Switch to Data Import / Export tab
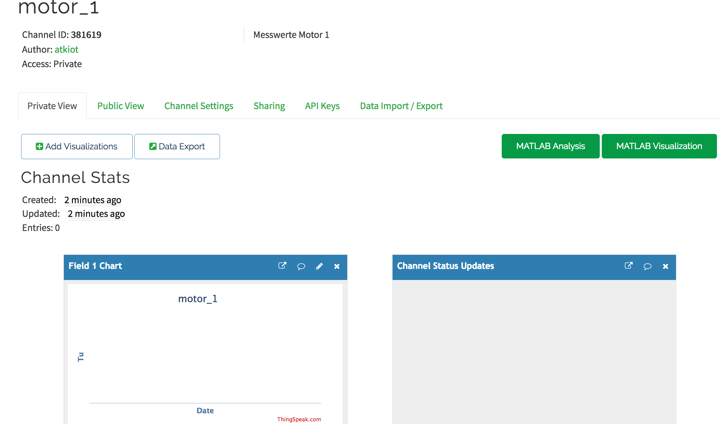Screen dimensions: 721x424 pyautogui.click(x=401, y=106)
